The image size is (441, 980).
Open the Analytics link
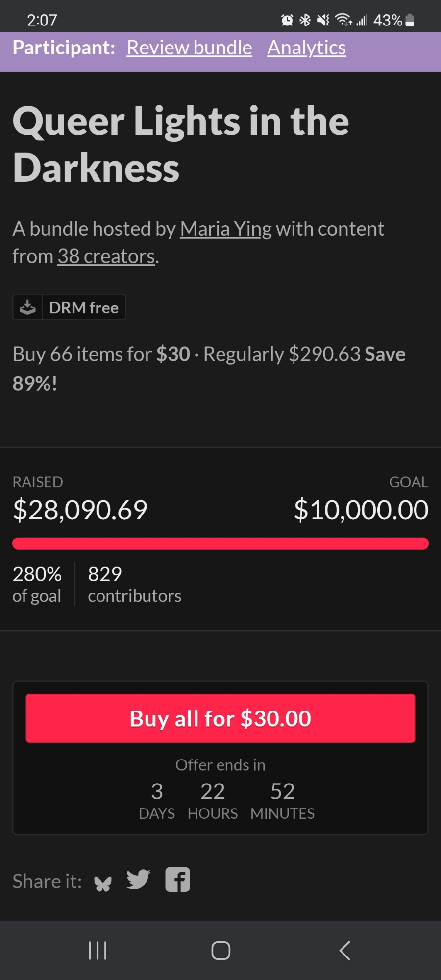coord(306,48)
